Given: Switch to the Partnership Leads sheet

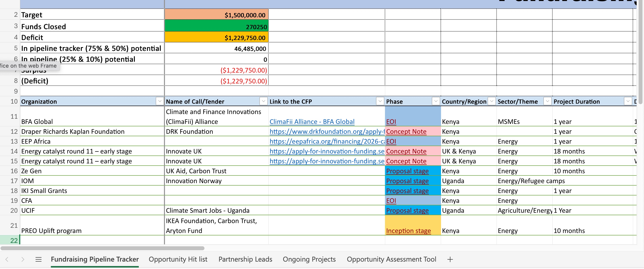Looking at the screenshot, I should pyautogui.click(x=245, y=260).
